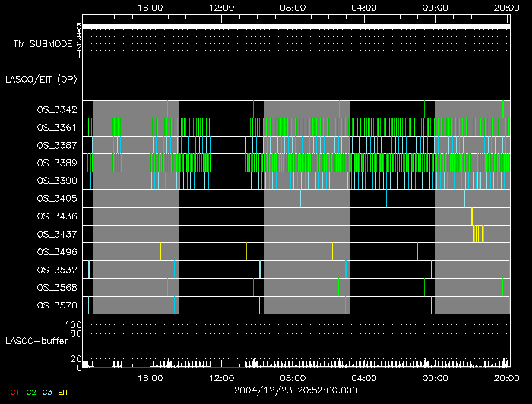Click the red C1 legend entry
Image resolution: width=532 pixels, height=404 pixels.
(14, 392)
